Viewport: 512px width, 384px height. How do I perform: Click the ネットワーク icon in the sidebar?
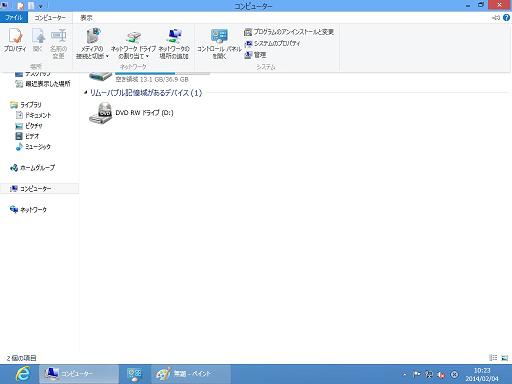tap(14, 209)
